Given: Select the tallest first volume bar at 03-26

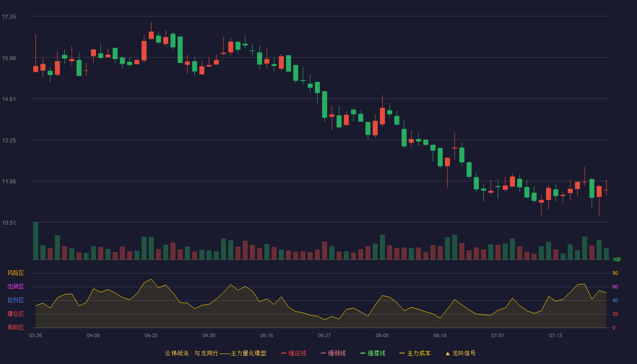Looking at the screenshot, I should pos(35,241).
